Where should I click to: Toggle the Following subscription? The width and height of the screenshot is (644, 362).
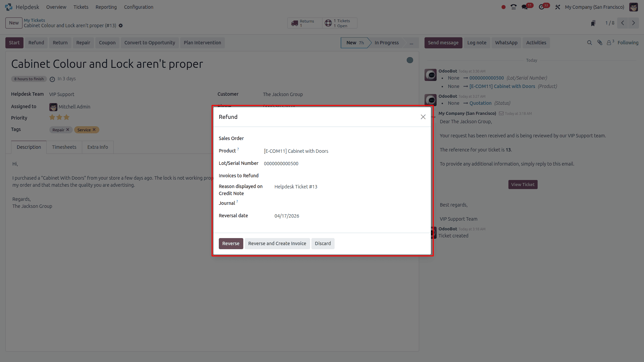coord(628,43)
